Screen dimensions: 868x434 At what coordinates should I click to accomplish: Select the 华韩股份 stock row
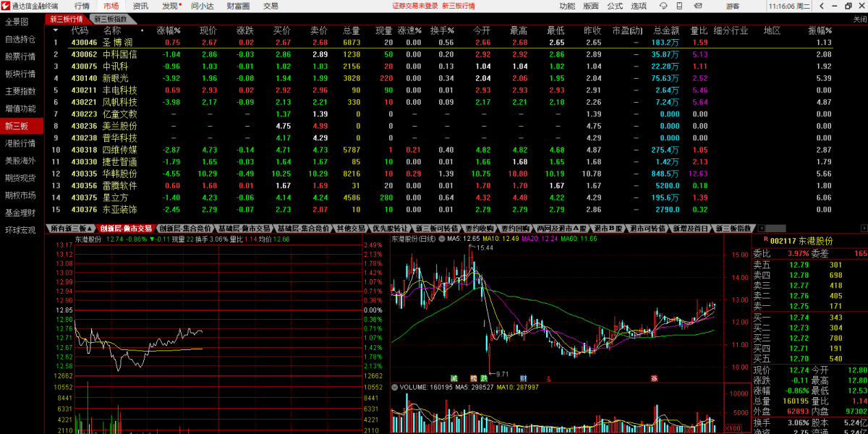[x=119, y=174]
